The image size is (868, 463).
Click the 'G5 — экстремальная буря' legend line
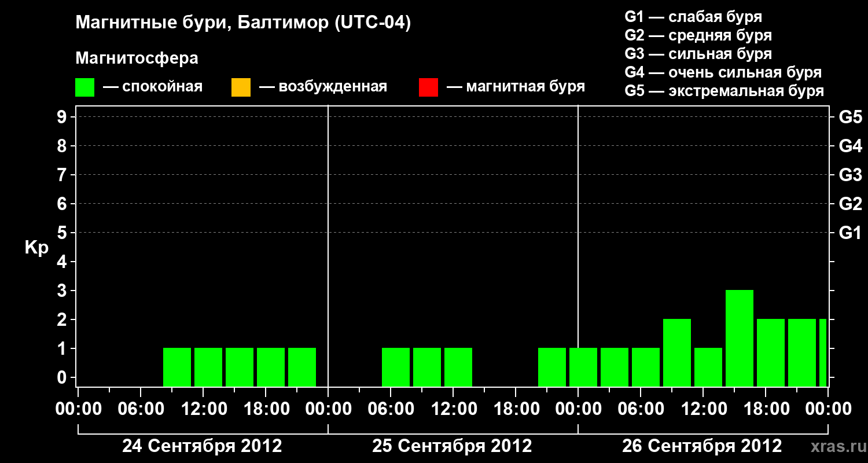click(x=724, y=91)
